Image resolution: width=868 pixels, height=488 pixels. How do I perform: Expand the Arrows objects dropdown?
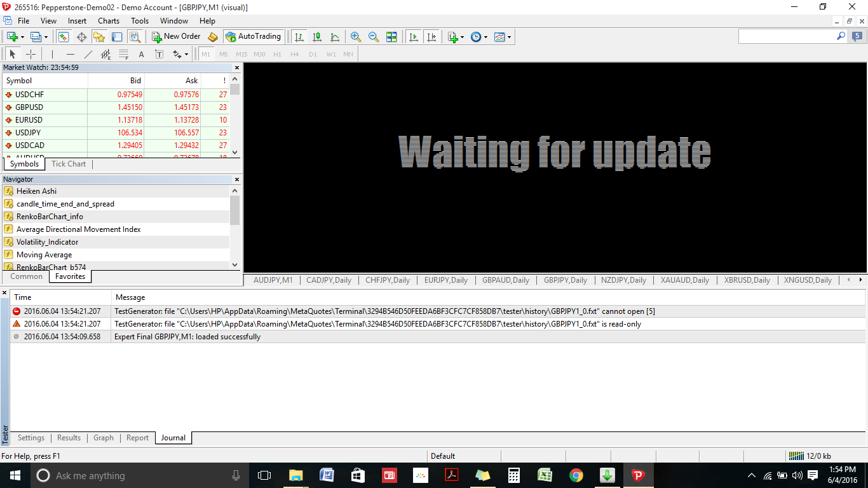coord(186,55)
